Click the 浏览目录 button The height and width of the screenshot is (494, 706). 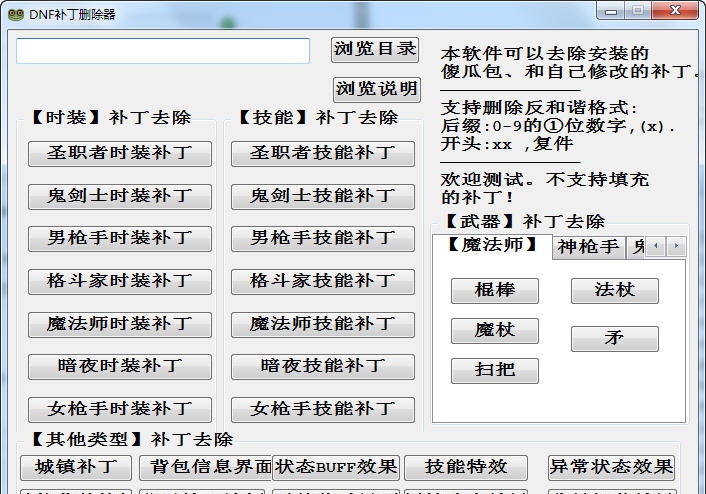(375, 49)
